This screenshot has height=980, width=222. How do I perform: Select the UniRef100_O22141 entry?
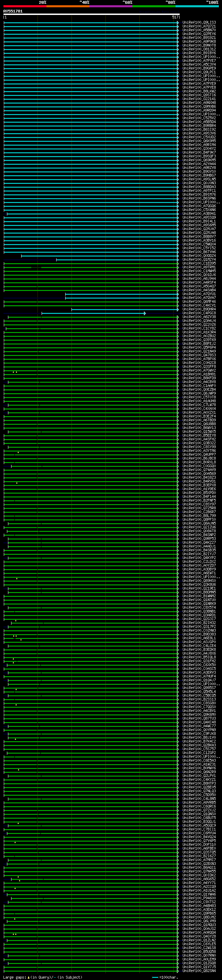coord(199,99)
